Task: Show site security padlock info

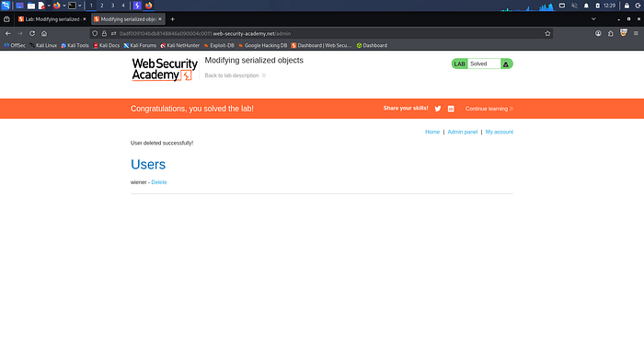Action: tap(104, 33)
